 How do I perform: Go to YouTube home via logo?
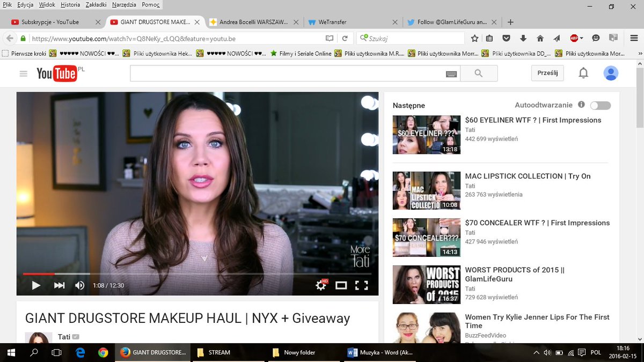click(56, 73)
